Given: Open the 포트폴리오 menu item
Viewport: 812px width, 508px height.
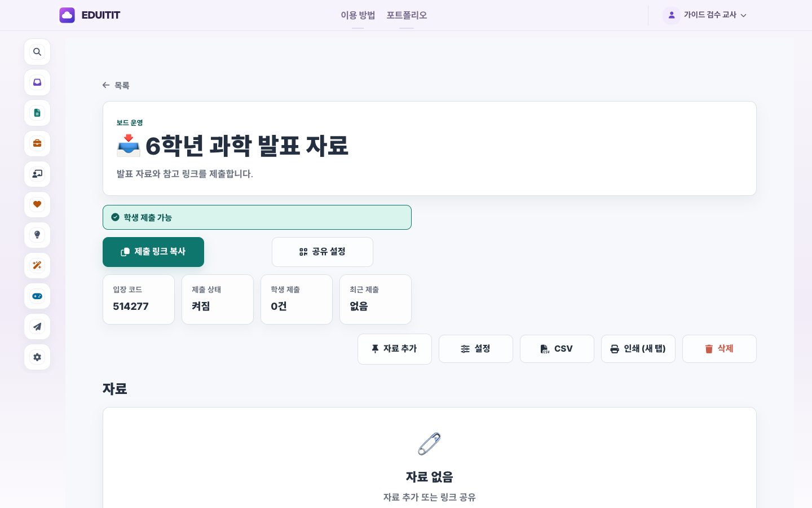Looking at the screenshot, I should tap(407, 15).
